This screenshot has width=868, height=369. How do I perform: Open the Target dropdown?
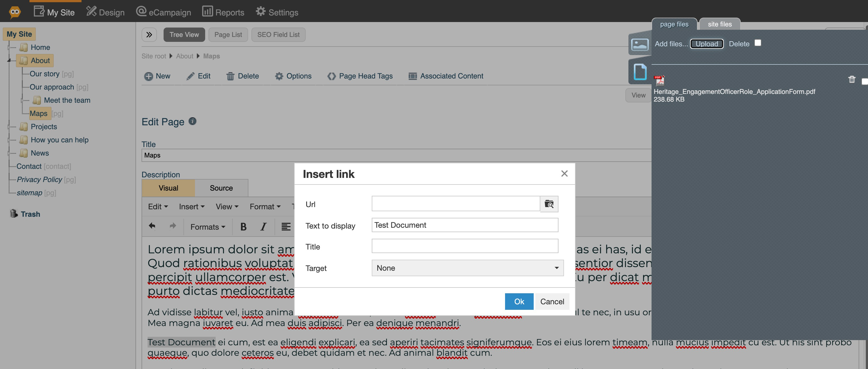(x=467, y=268)
